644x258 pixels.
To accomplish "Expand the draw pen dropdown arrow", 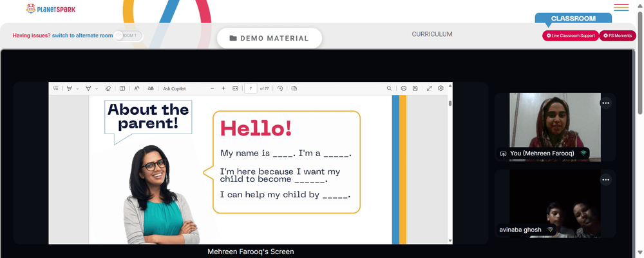I will click(97, 89).
